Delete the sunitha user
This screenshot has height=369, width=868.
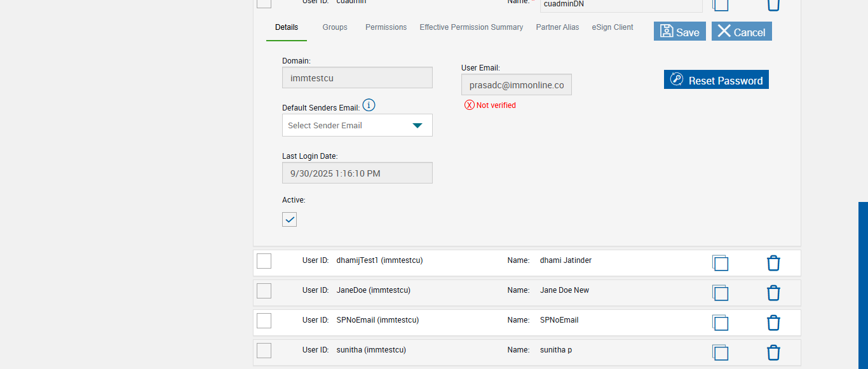coord(773,352)
